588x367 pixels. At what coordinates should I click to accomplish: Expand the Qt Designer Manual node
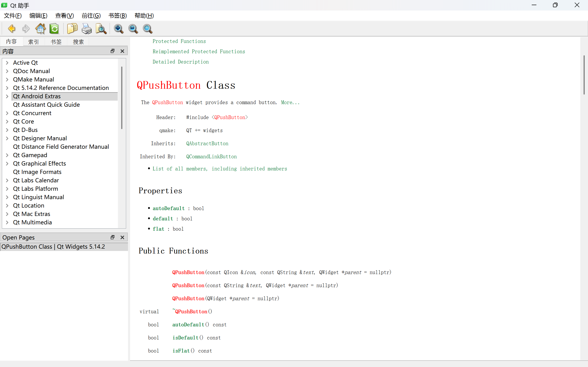tap(7, 138)
